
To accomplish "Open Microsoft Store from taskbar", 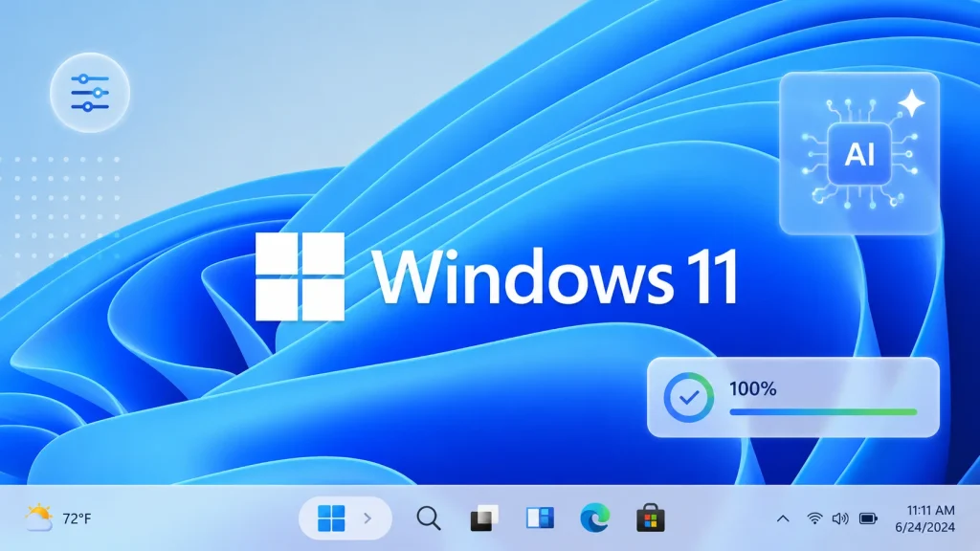I will pos(651,518).
